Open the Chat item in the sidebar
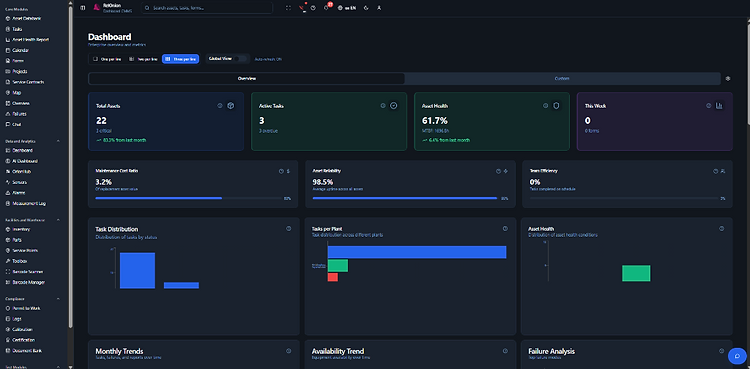The height and width of the screenshot is (369, 750). 14,124
